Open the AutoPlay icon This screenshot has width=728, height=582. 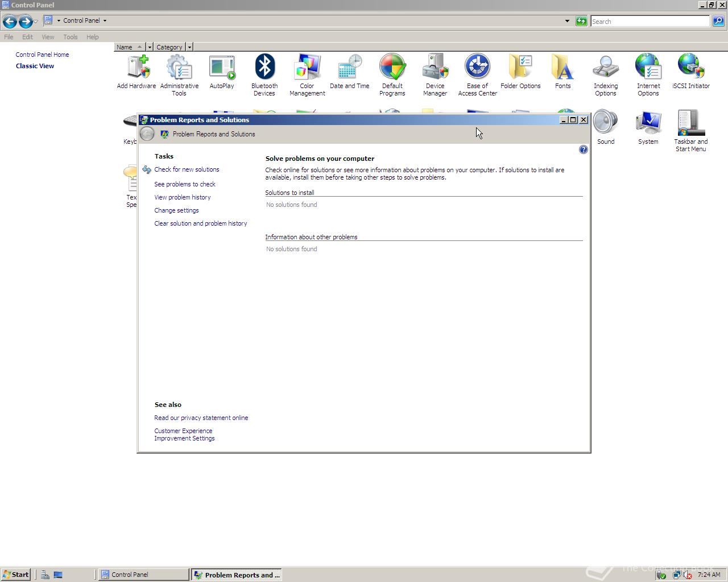(222, 72)
